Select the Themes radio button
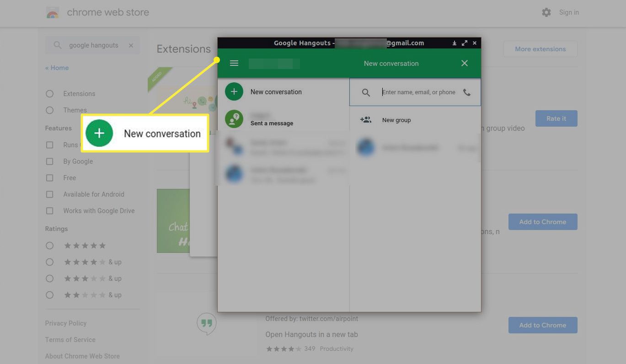Screen dimensions: 626x364 (49, 110)
